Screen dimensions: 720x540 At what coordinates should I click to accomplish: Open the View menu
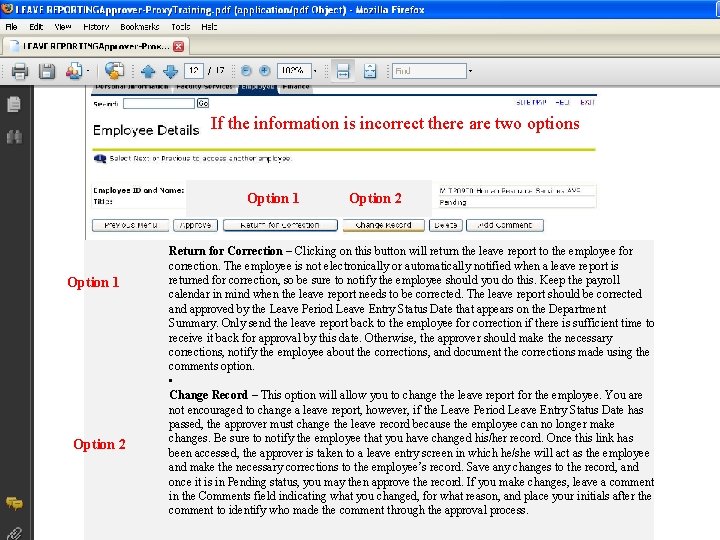click(x=62, y=27)
